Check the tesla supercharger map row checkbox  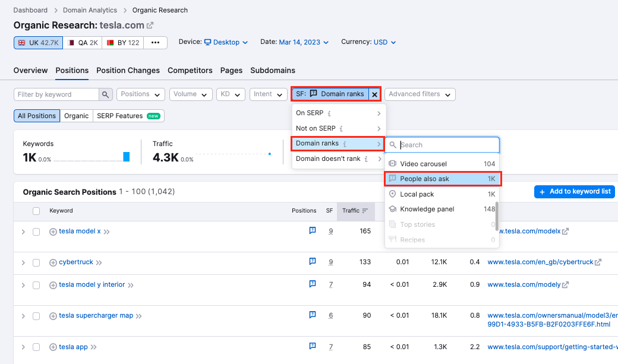point(36,316)
